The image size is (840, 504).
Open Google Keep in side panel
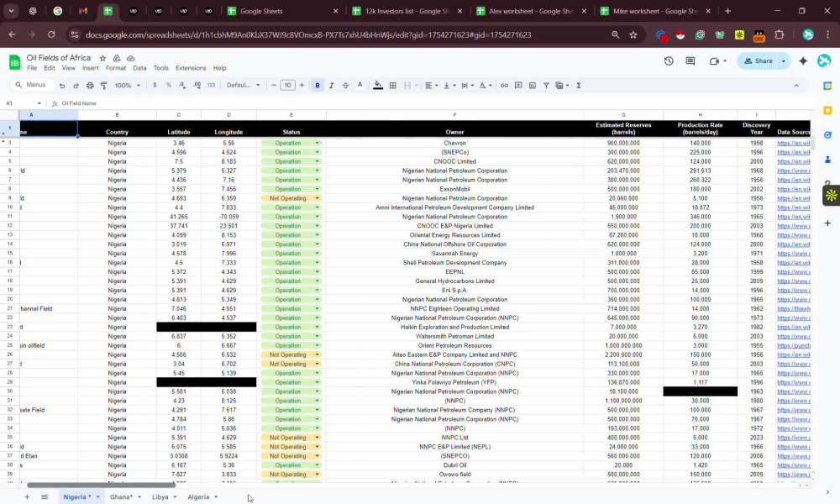pyautogui.click(x=827, y=110)
